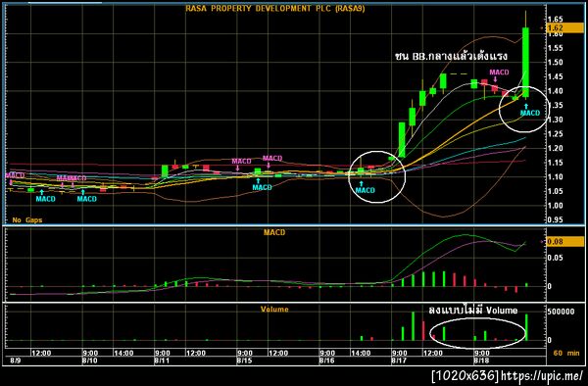Select the cyan MACD buy signal on 8/18
The width and height of the screenshot is (588, 386).
tap(530, 110)
